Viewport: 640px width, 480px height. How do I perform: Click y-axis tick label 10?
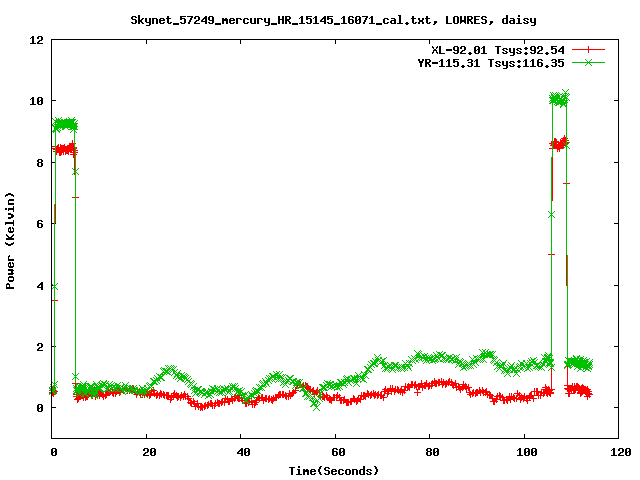click(x=36, y=101)
